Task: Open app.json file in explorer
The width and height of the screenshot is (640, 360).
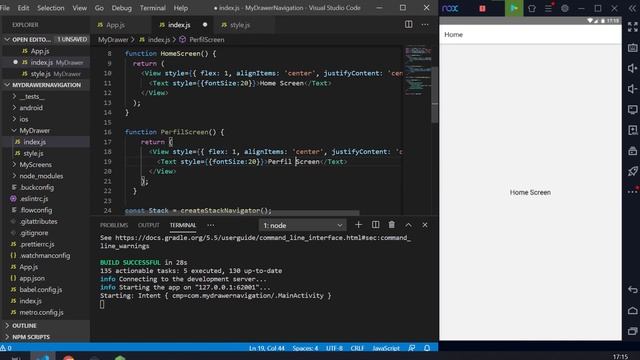Action: click(x=32, y=278)
